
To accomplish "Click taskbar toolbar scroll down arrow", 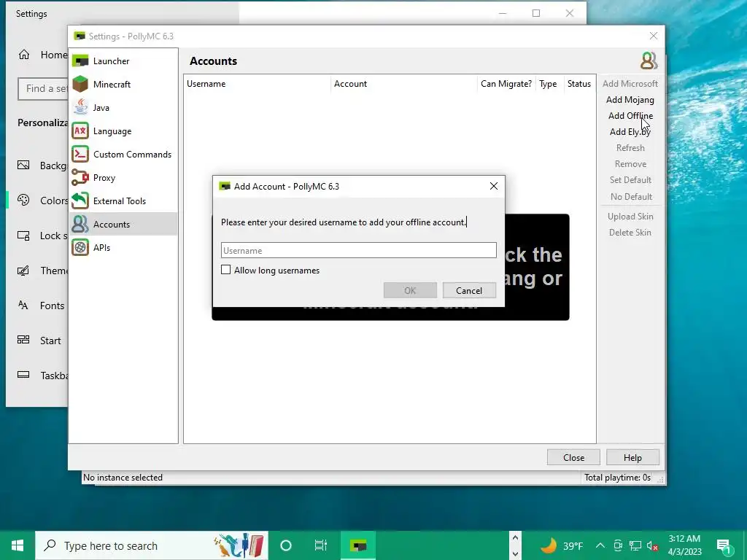I will point(515,554).
